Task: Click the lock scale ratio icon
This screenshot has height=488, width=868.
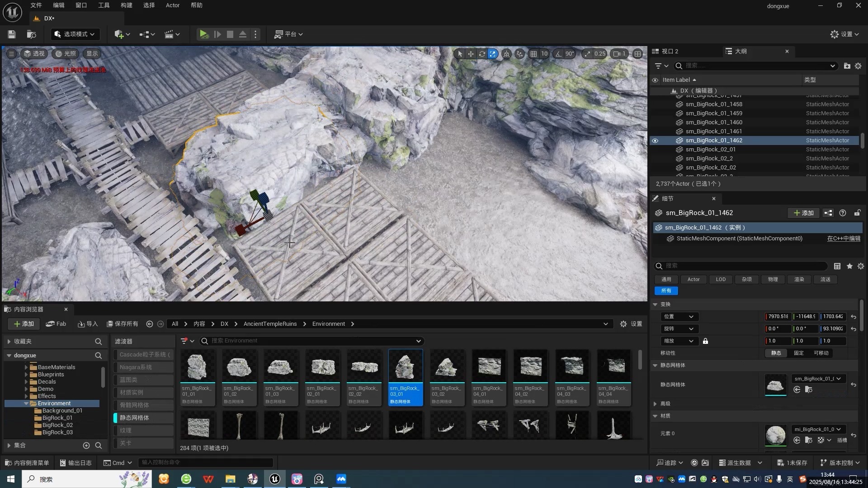Action: [x=705, y=341]
